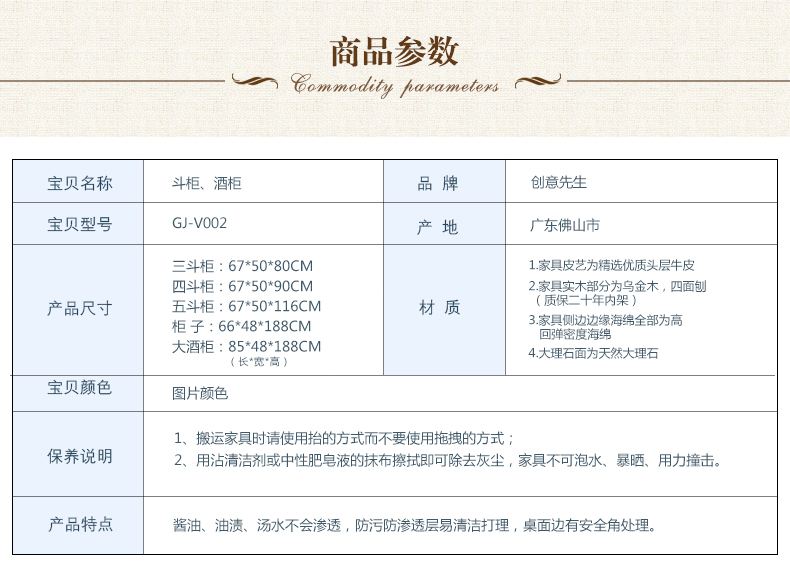Click the 大酒柜 85*48*188CM size line
The height and width of the screenshot is (561, 790).
246,346
